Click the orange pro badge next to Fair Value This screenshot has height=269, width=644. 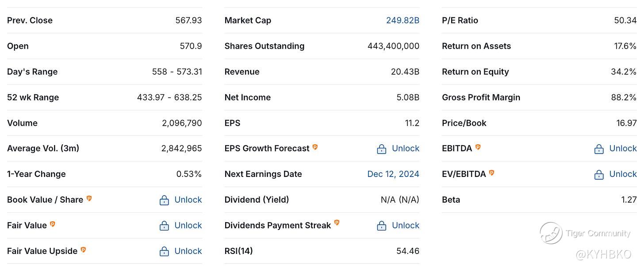pos(53,224)
